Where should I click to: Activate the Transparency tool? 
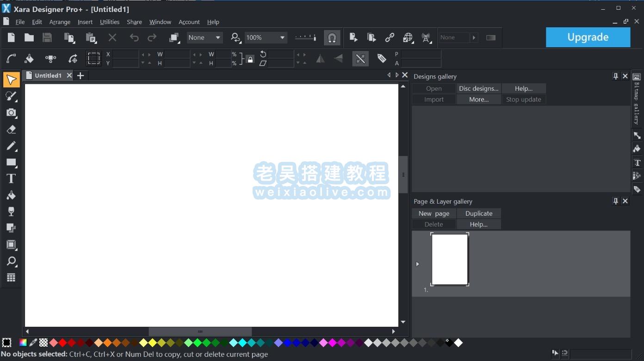12,212
